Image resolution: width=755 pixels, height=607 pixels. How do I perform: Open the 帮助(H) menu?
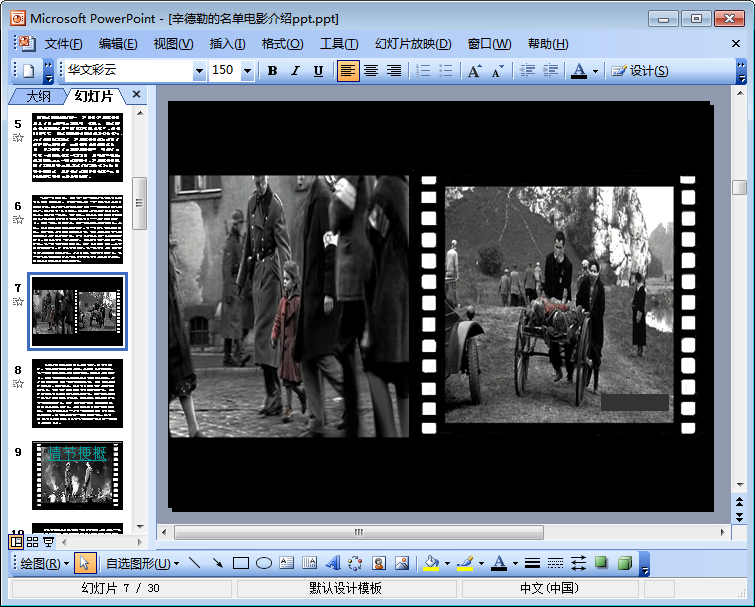[x=548, y=44]
